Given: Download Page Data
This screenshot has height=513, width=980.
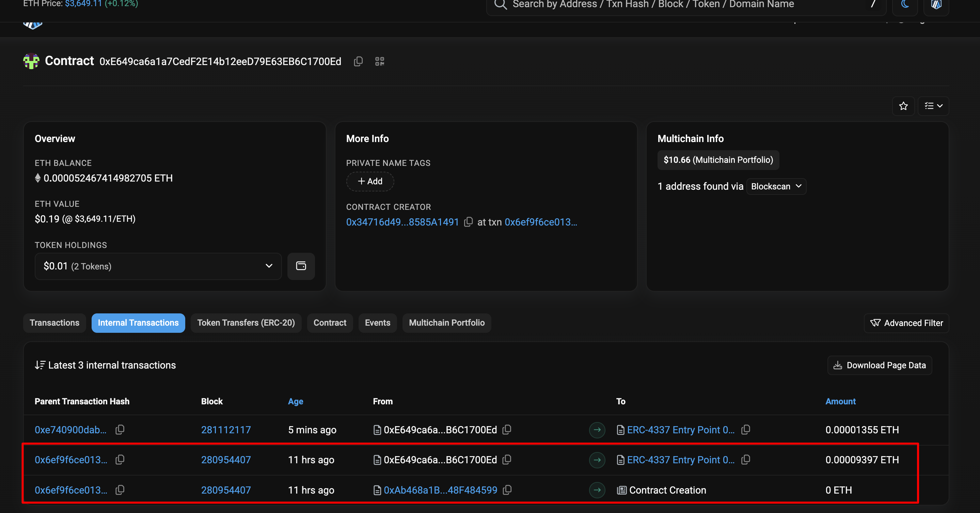Looking at the screenshot, I should 879,366.
